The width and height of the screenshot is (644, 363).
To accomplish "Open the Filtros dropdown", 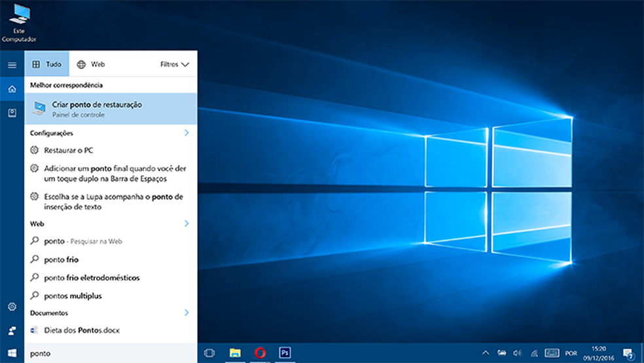I will coord(175,64).
